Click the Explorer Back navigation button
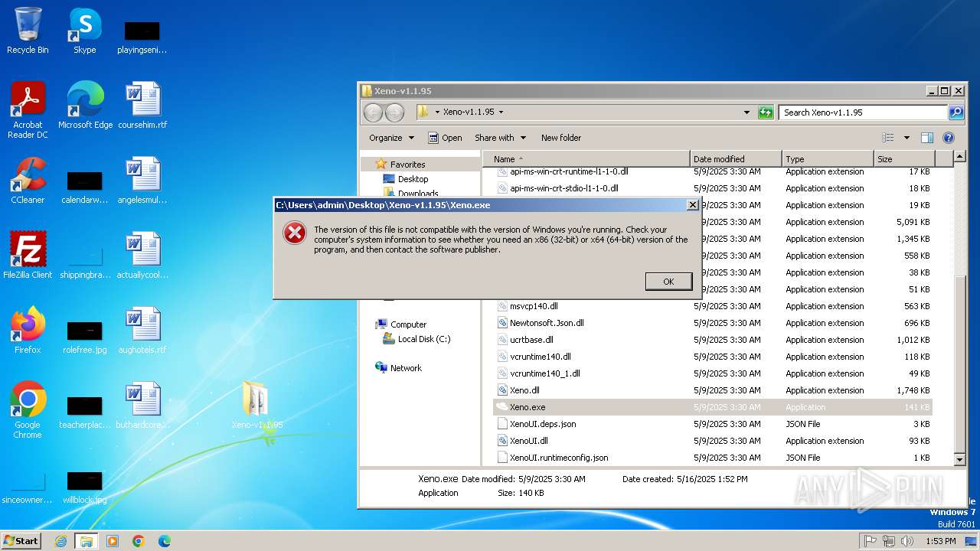The image size is (980, 551). point(373,112)
